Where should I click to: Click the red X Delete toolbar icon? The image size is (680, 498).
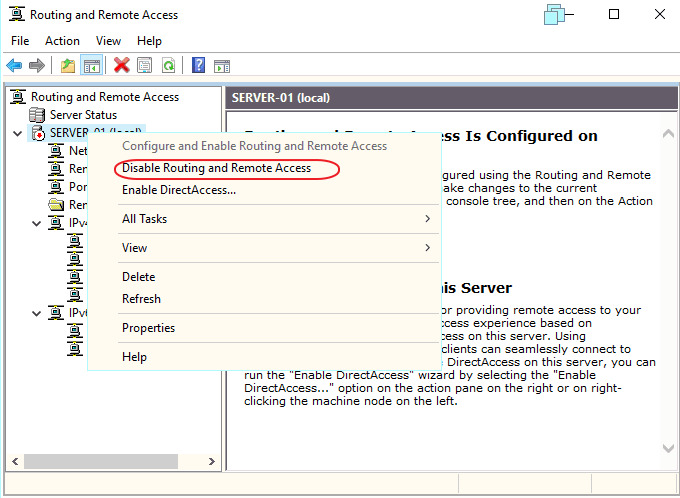(x=121, y=65)
